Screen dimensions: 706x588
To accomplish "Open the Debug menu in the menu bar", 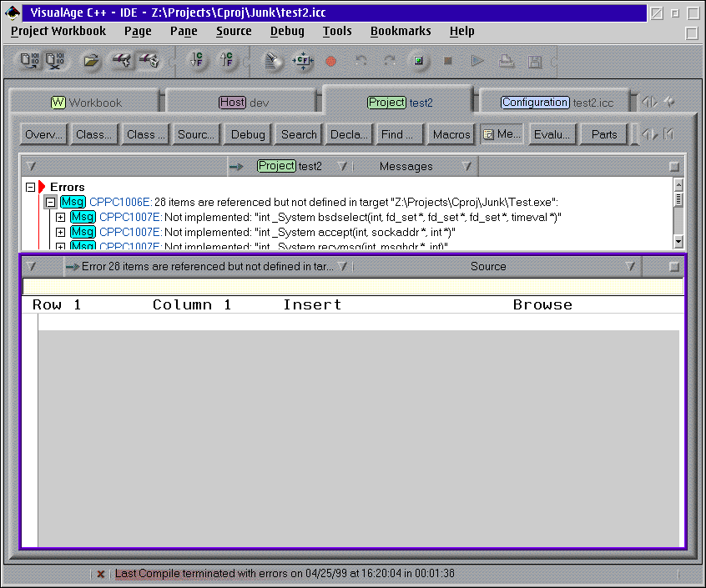I will point(287,31).
